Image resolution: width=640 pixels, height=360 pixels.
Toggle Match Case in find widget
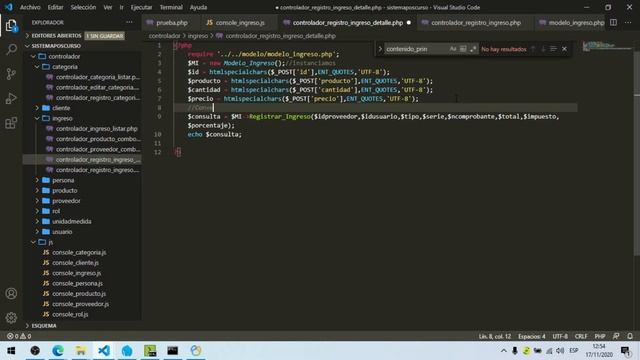pos(453,49)
